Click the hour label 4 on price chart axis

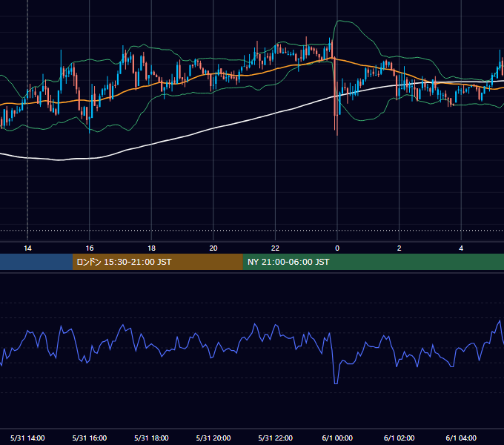[x=461, y=248]
